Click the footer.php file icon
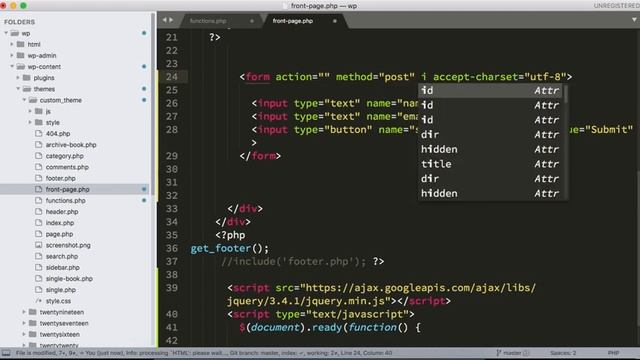 point(39,178)
